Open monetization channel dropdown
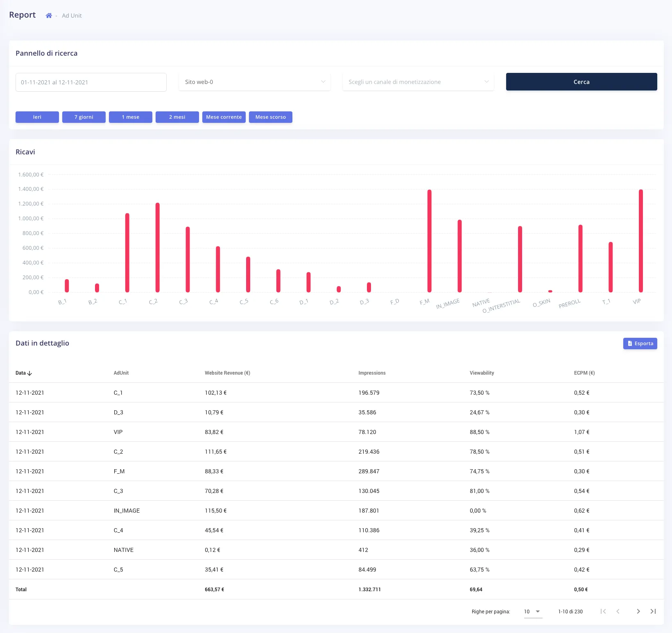The width and height of the screenshot is (672, 633). (x=418, y=82)
